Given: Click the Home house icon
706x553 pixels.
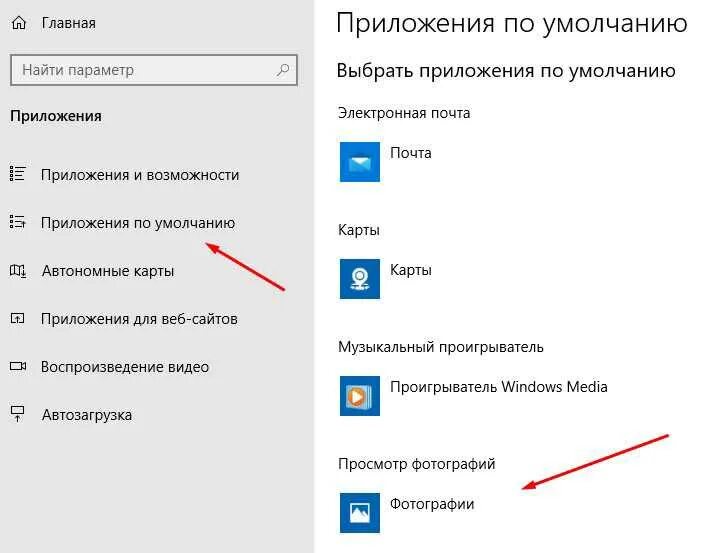Looking at the screenshot, I should point(18,23).
